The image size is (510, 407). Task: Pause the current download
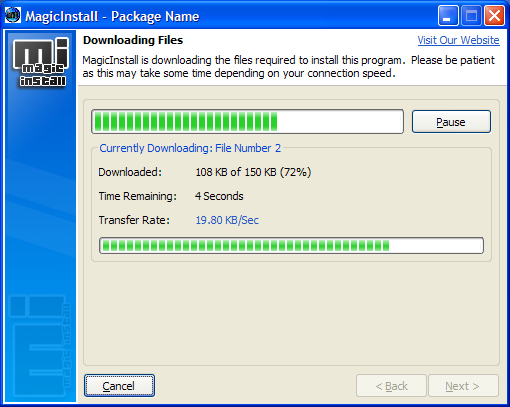[x=451, y=122]
